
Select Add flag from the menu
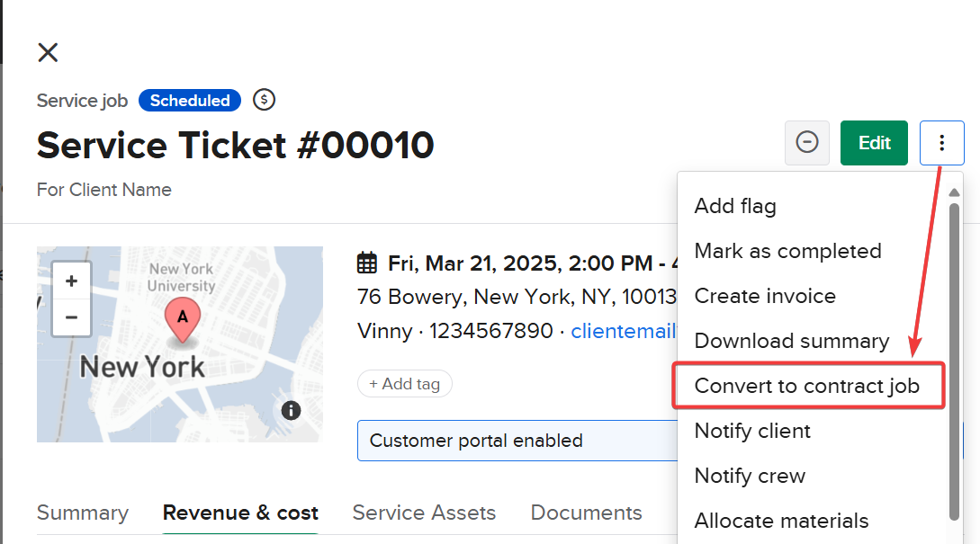(x=735, y=206)
